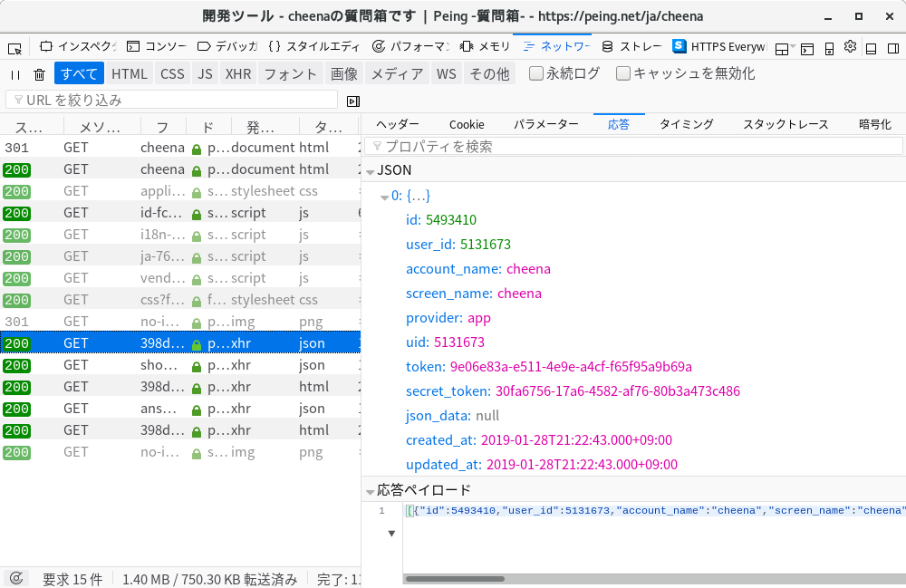Screen dimensions: 906x588
Task: Toggle the network details pane icon
Action: click(353, 101)
